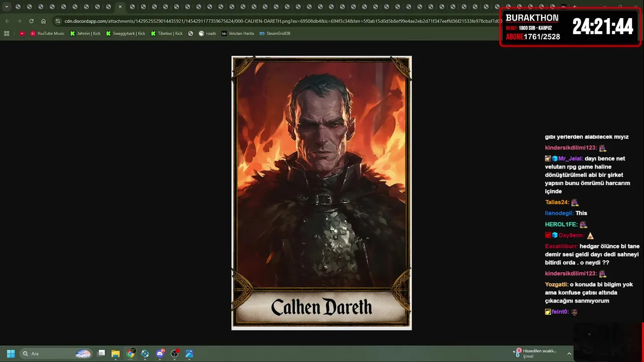Open the apps grid in bookmarks bar
Viewport: 644px width, 362px height.
coord(7,33)
